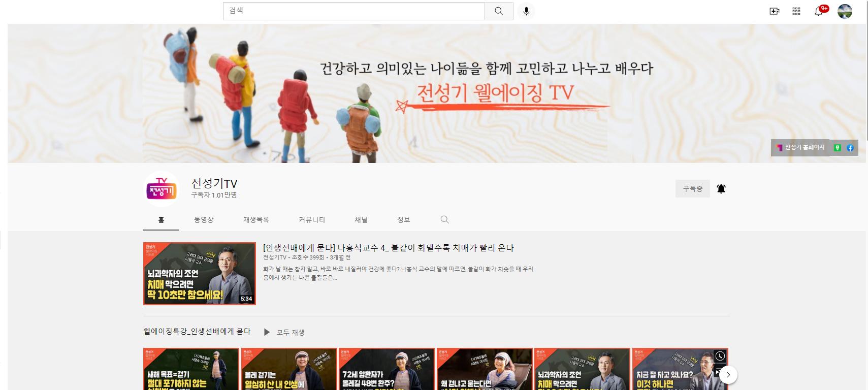Play featured video thumbnail 치매 막으려면
Screen dimensions: 868x390
(x=200, y=274)
